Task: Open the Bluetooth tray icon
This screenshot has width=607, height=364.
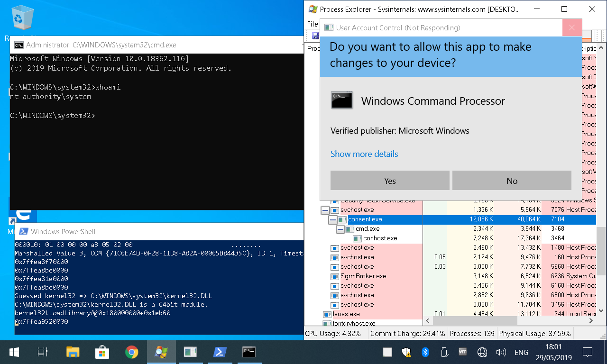Action: point(425,352)
